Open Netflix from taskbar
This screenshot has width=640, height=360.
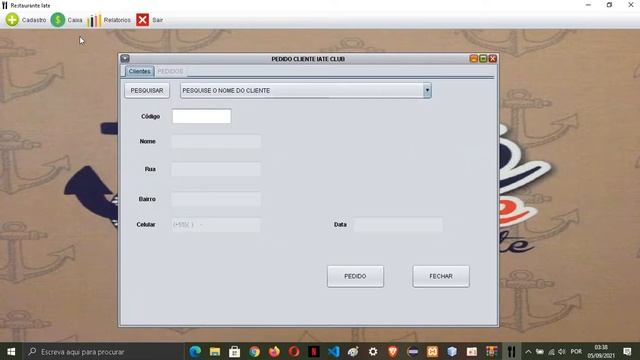click(313, 351)
